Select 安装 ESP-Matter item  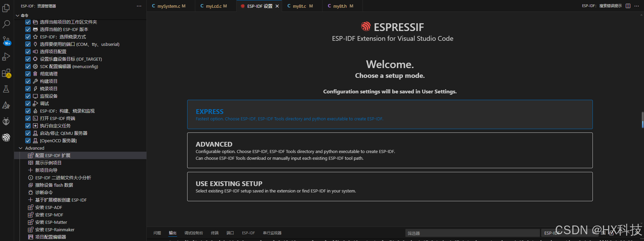coord(80,222)
